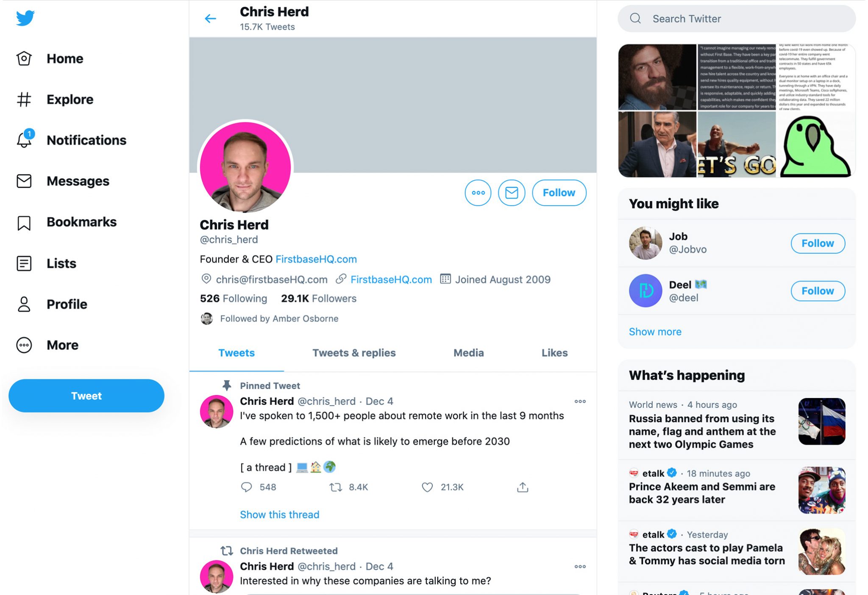Reply to the pinned tweet
Viewport: 868px width, 595px height.
246,487
